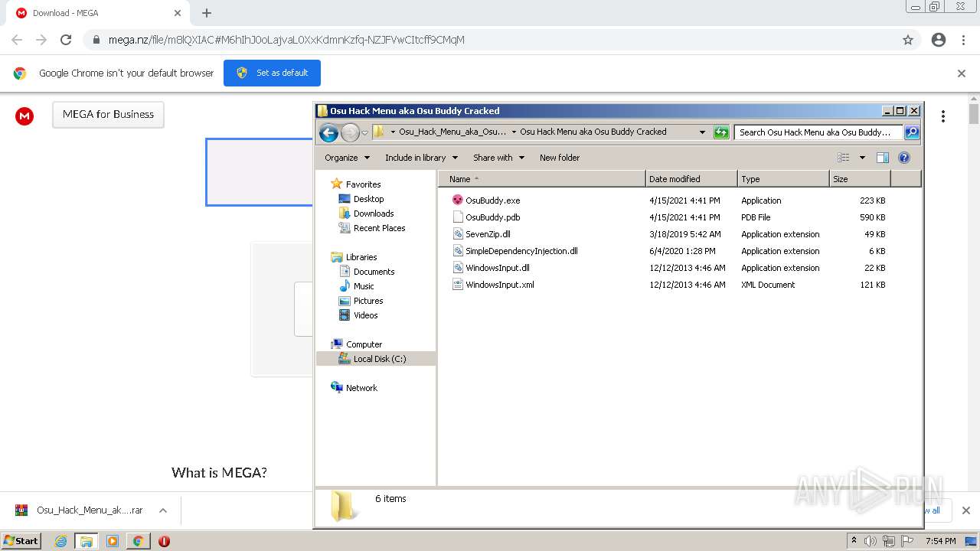Click Favorites in the navigation pane
The image size is (980, 551).
pyautogui.click(x=363, y=184)
